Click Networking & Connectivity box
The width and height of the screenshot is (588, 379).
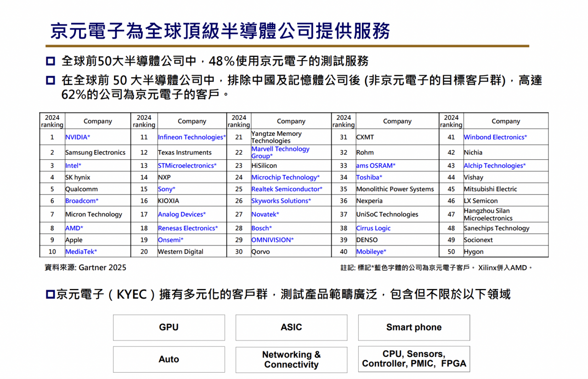tap(291, 360)
